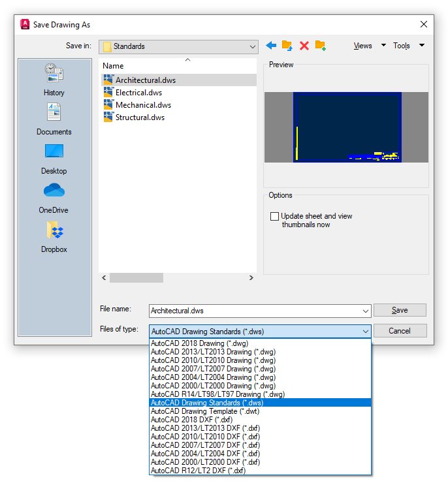Expand the File name dropdown arrow
448x485 pixels.
point(366,311)
